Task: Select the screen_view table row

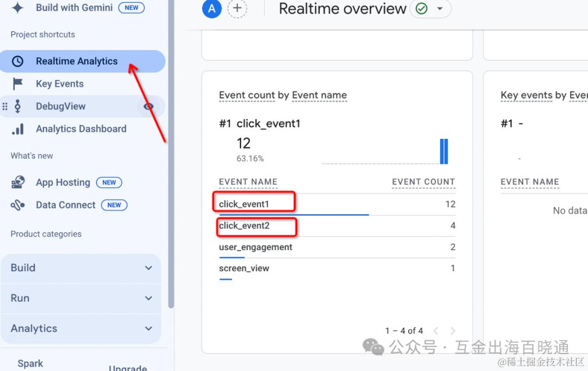Action: 337,269
